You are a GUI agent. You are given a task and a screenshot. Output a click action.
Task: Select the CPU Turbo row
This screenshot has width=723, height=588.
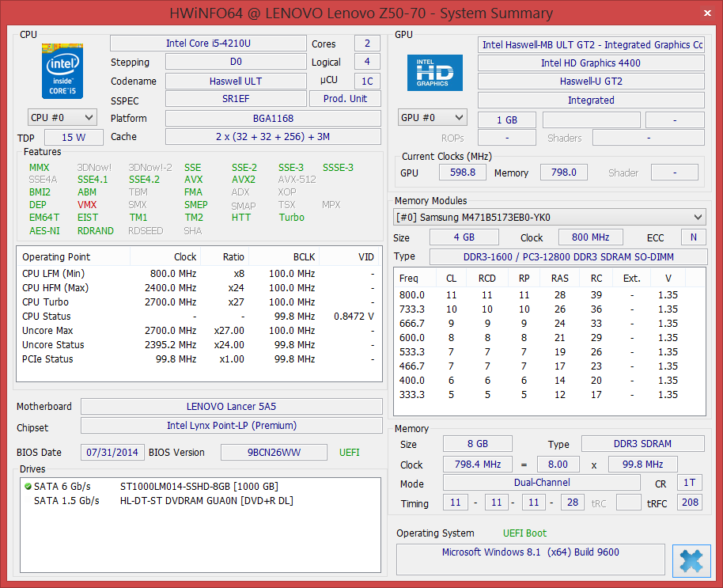click(46, 302)
